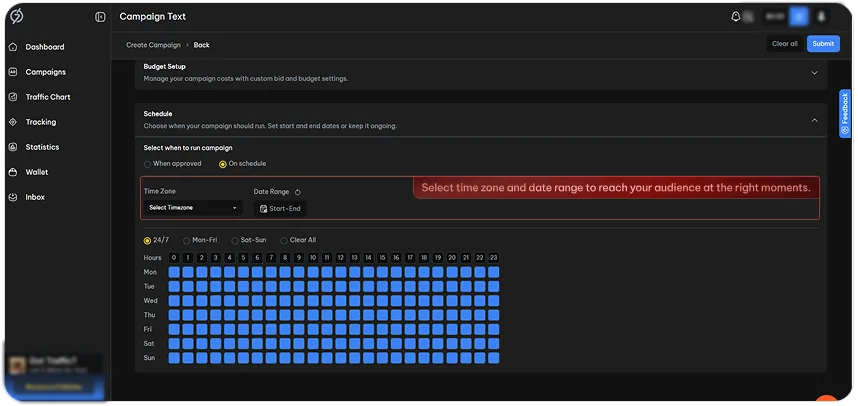Select the Clear All schedule option
Viewport: 858px width, 406px height.
tap(284, 241)
